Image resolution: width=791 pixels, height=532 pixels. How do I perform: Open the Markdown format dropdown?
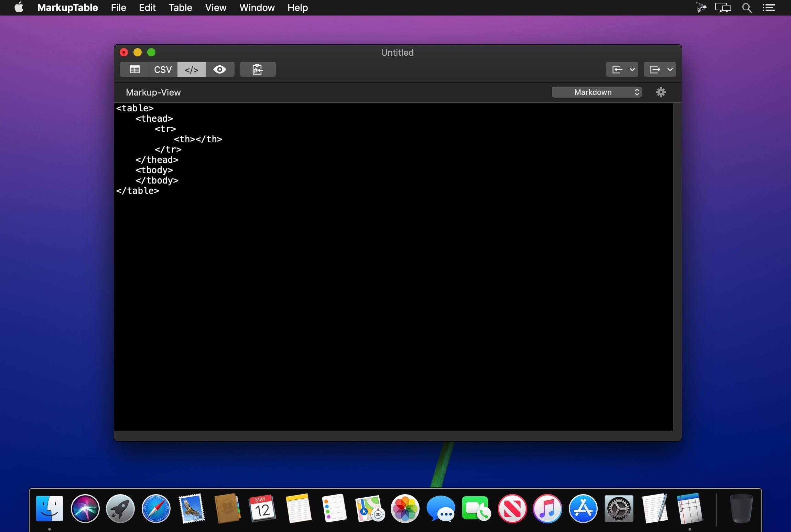(596, 92)
